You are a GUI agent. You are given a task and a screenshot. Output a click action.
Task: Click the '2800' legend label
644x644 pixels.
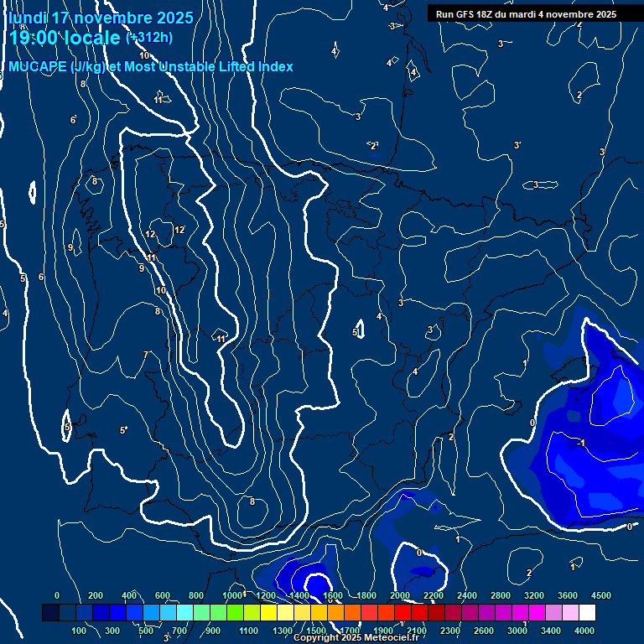click(x=501, y=595)
